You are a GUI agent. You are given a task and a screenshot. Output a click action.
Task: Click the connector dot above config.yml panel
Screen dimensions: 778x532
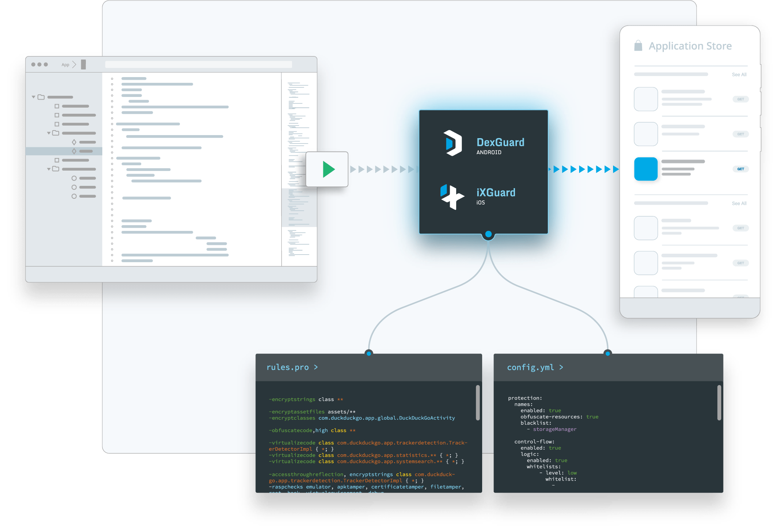point(607,353)
